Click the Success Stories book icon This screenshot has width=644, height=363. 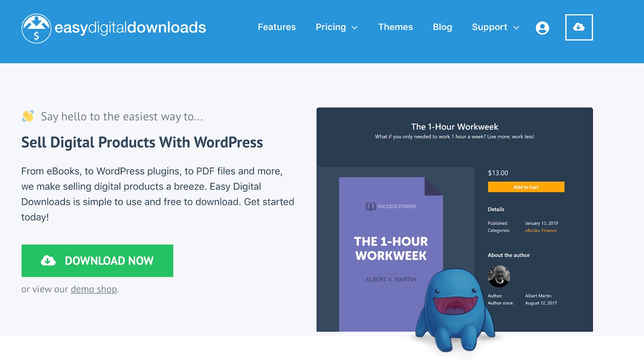371,207
